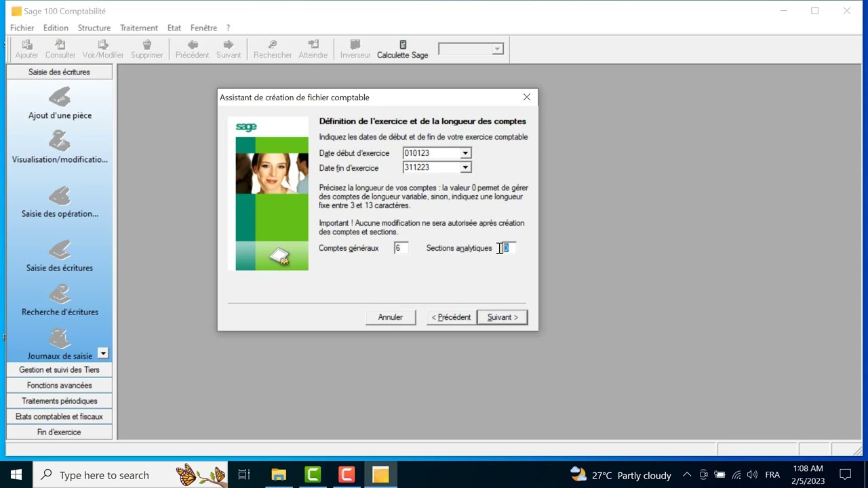Click the Consulter toolbar icon

coord(60,45)
